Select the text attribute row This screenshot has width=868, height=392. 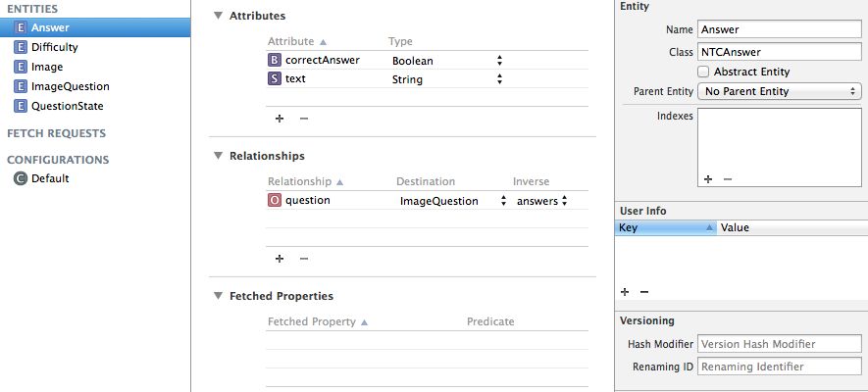click(x=333, y=79)
